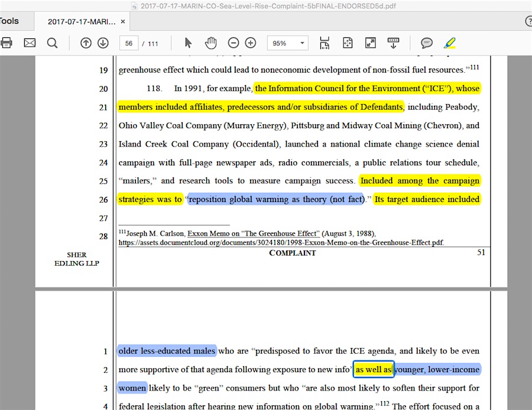Close the 2017-07-17-MARI... document tab
Screen dimensions: 532x410
point(123,22)
